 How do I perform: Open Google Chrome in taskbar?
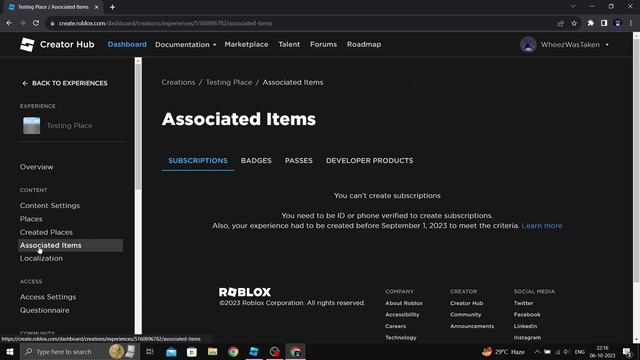(233, 351)
